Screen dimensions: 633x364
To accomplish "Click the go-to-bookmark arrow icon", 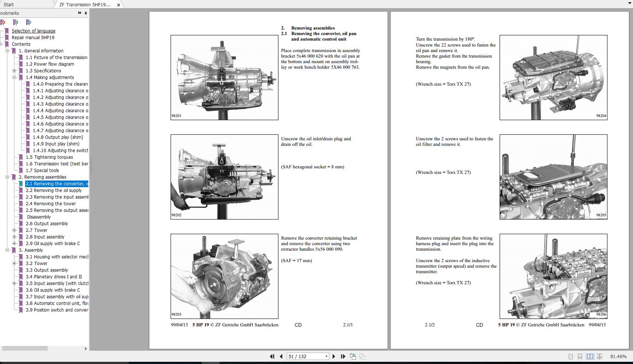I will (28, 22).
